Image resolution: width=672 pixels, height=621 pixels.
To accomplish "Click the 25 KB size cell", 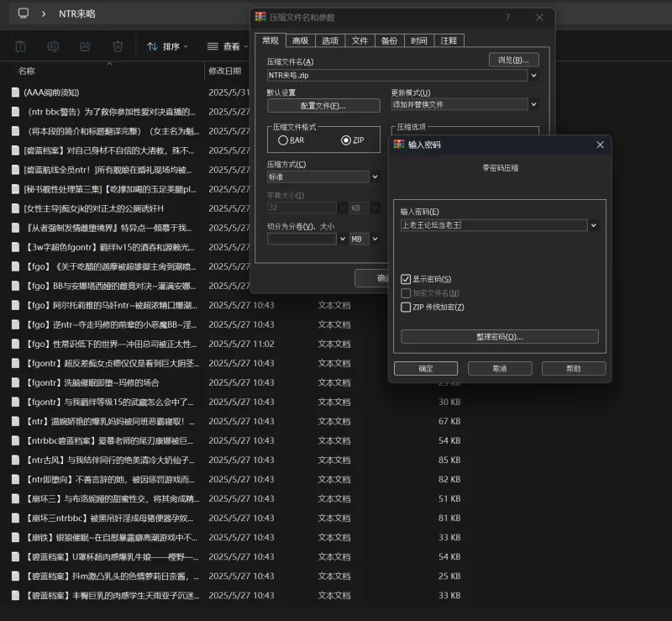I will pos(449,576).
